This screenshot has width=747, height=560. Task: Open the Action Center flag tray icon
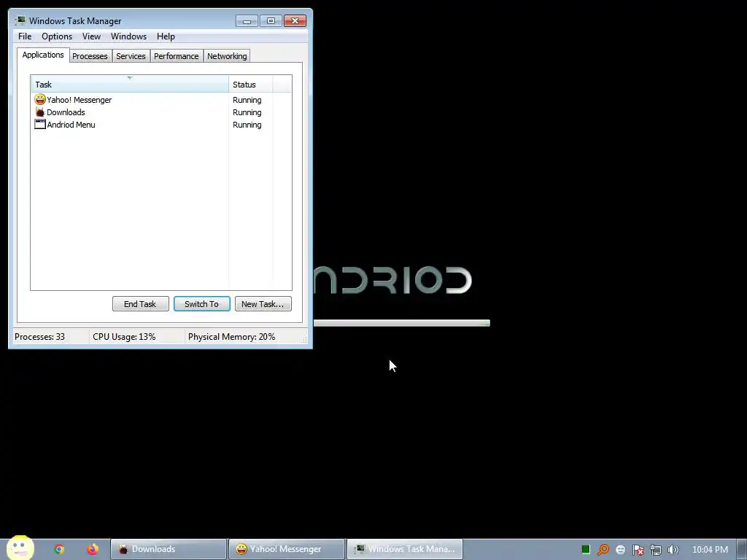coord(638,550)
